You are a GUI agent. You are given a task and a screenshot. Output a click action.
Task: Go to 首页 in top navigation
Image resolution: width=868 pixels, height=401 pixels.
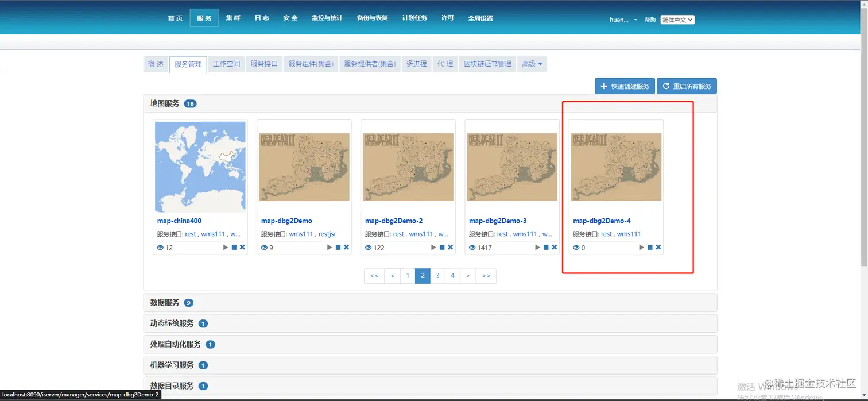175,18
